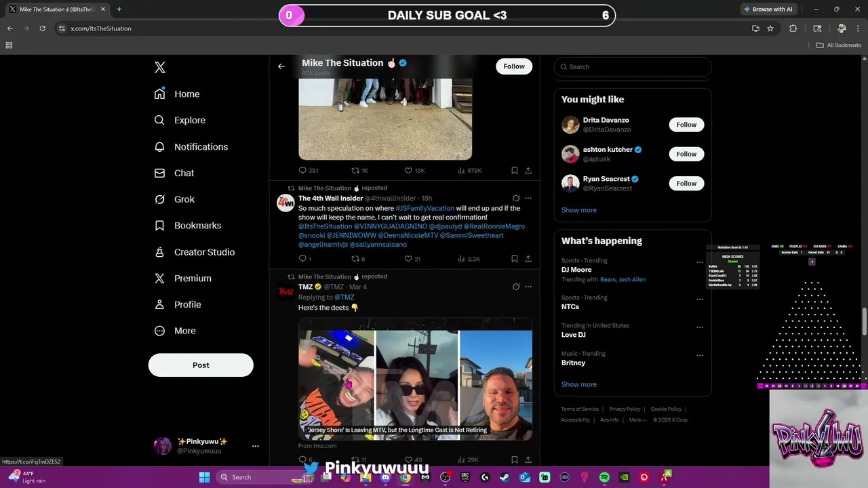Viewport: 868px width, 488px height.
Task: Open Notifications in the sidebar
Action: tap(191, 146)
